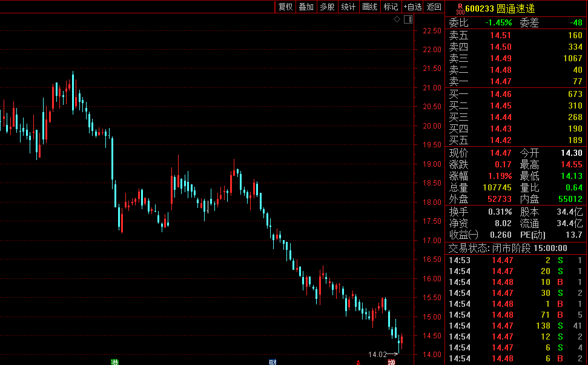Screen dimensions: 588x365
Task: Add stock via +自选 button
Action: point(412,7)
